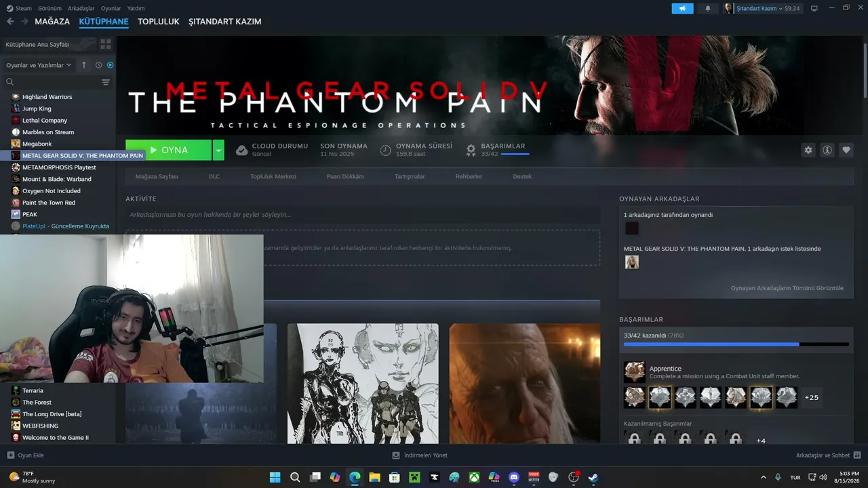Screen dimensions: 868x488
Task: Go to the MAĞAZA tab
Action: pyautogui.click(x=52, y=22)
